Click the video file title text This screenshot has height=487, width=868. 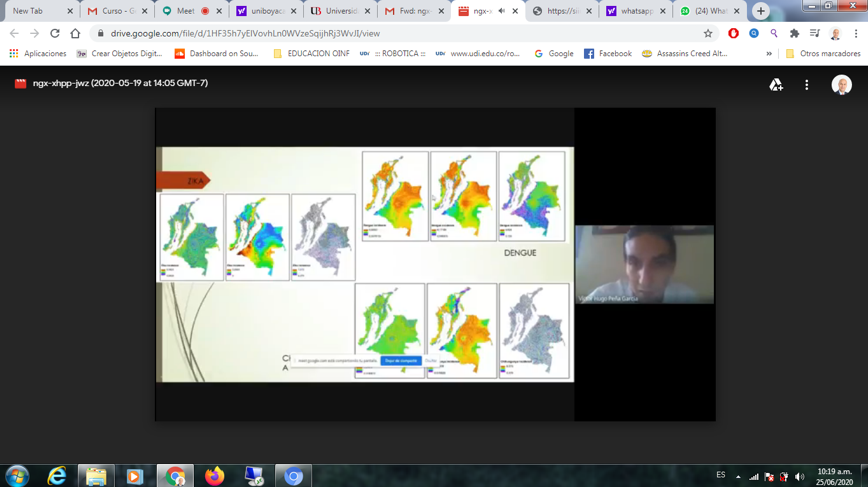point(120,83)
